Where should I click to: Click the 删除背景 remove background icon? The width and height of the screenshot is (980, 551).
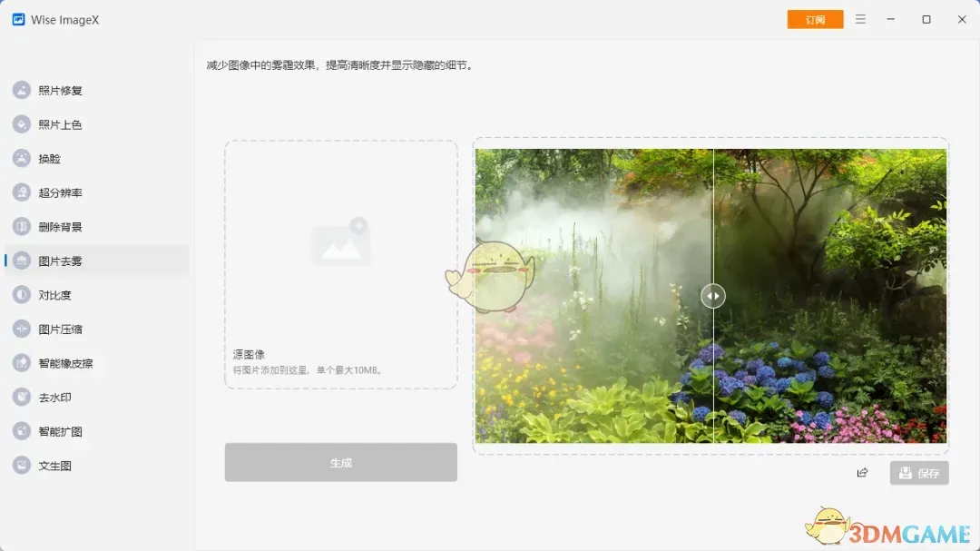22,227
